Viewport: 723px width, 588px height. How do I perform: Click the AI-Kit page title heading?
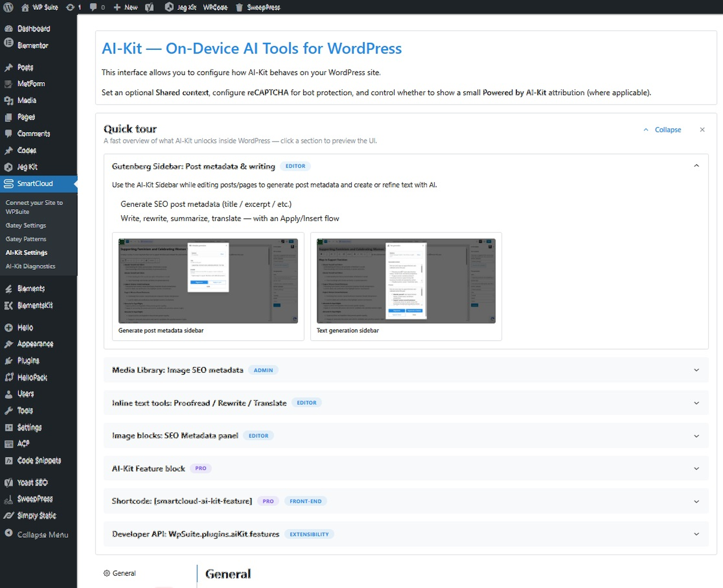coord(252,49)
